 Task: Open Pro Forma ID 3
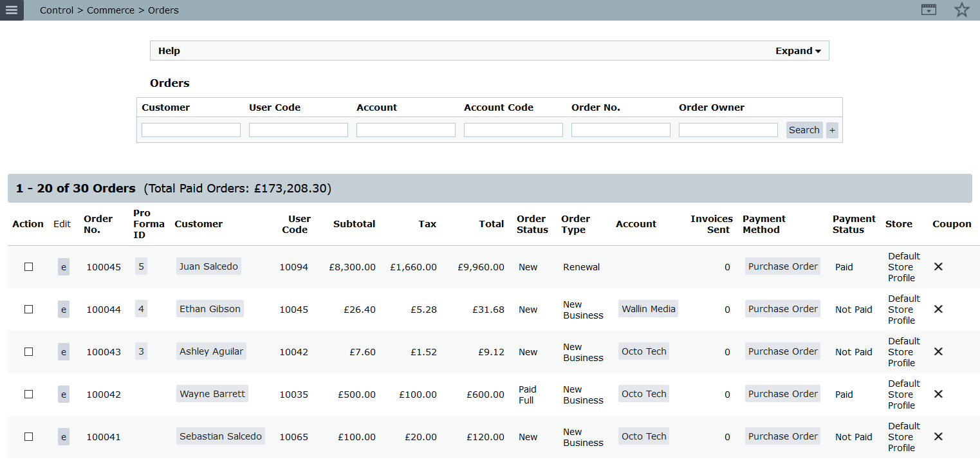tap(141, 351)
